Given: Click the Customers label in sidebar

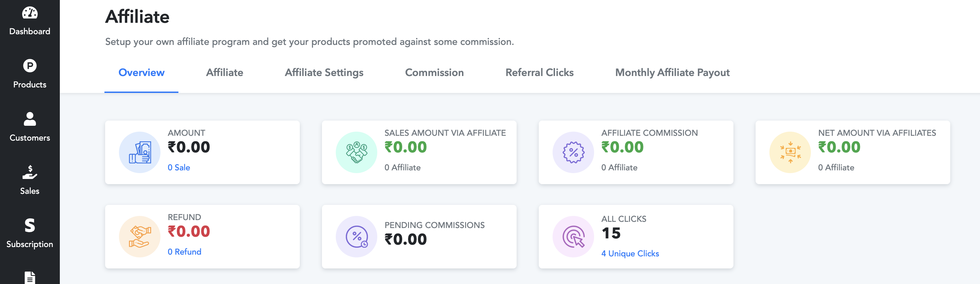Looking at the screenshot, I should pyautogui.click(x=30, y=138).
